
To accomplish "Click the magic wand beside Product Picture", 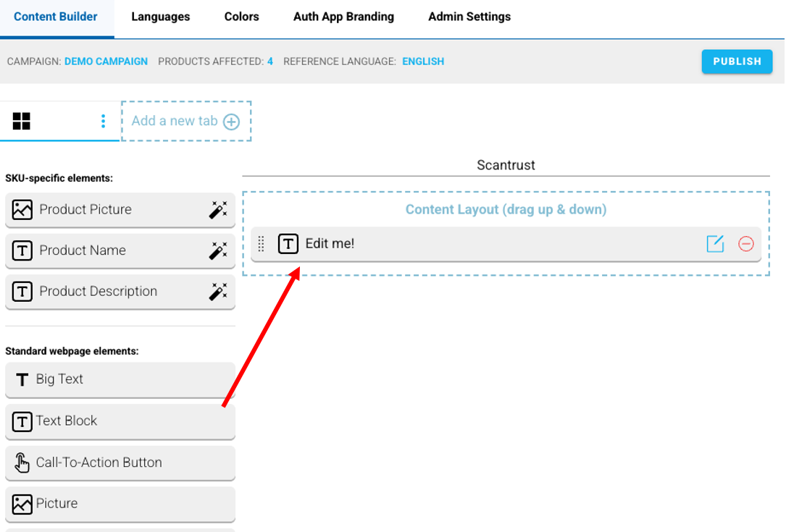I will (217, 210).
